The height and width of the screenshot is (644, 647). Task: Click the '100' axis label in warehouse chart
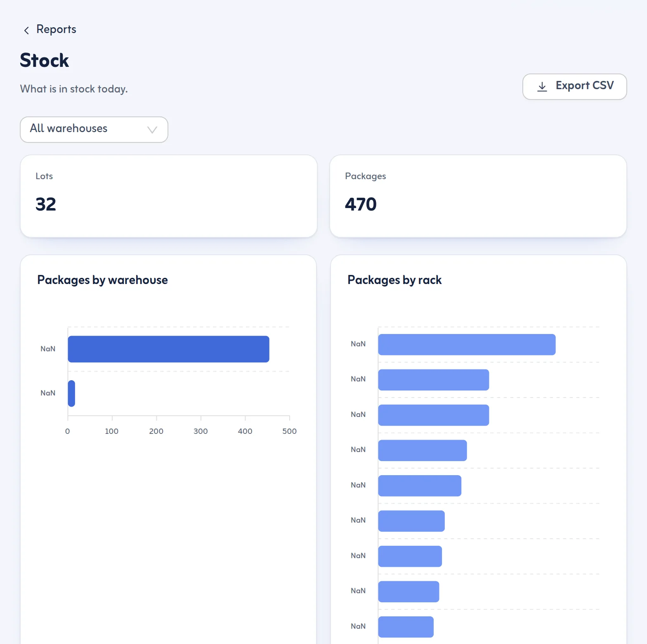[111, 431]
